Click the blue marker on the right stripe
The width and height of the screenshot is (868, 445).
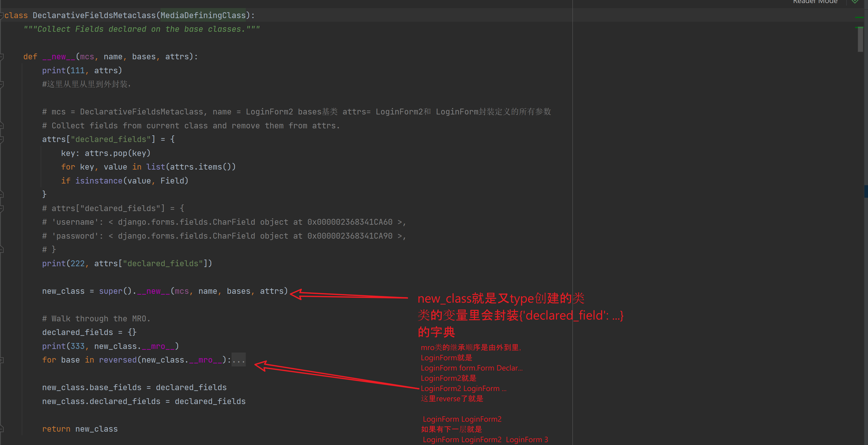click(866, 191)
